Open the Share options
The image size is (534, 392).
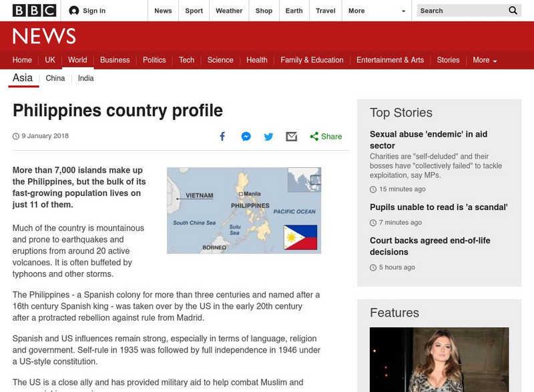(x=324, y=136)
